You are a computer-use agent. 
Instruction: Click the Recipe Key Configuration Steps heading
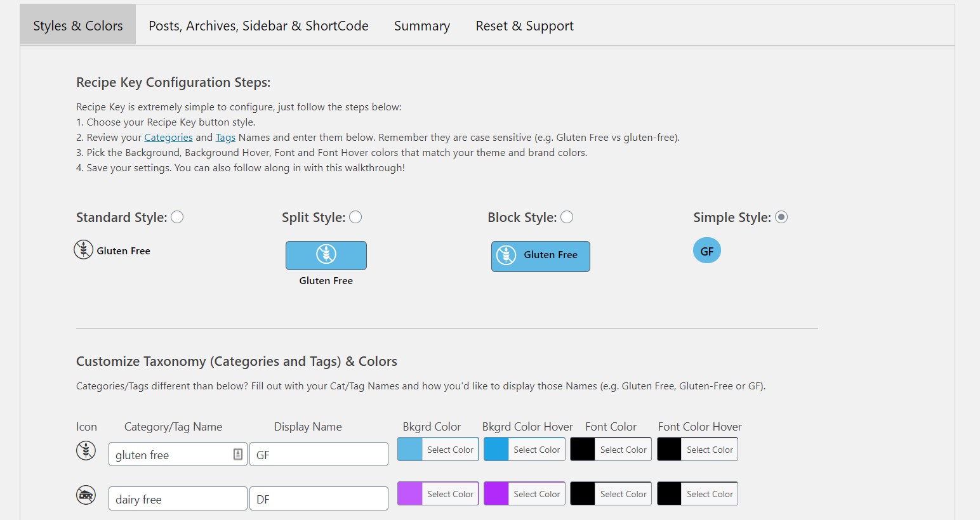(173, 82)
